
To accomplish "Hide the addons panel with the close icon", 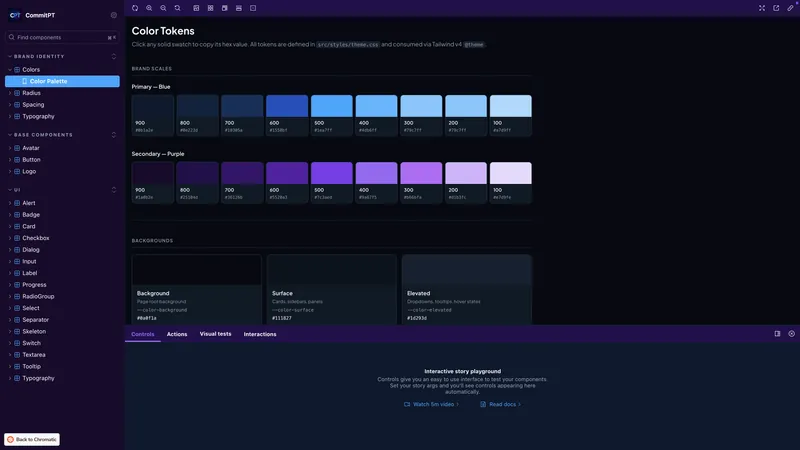I will click(791, 334).
